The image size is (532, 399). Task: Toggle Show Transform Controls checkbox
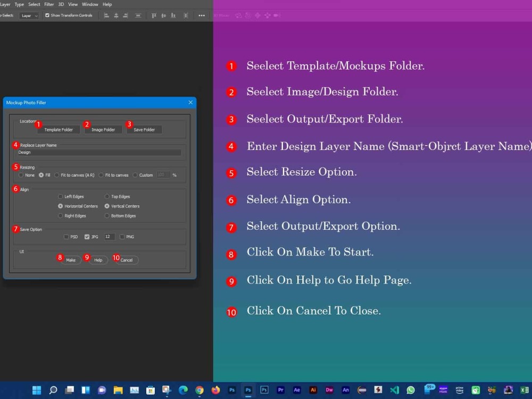click(x=47, y=15)
